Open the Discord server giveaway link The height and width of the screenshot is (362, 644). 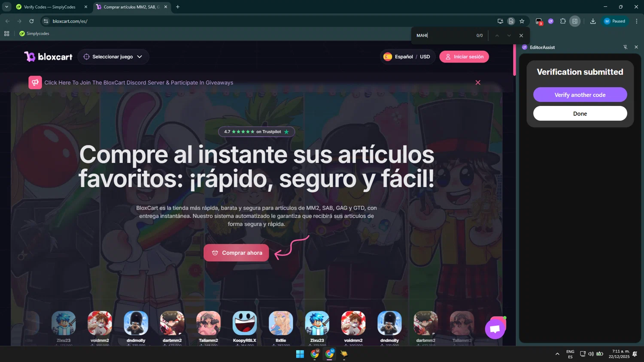click(139, 82)
